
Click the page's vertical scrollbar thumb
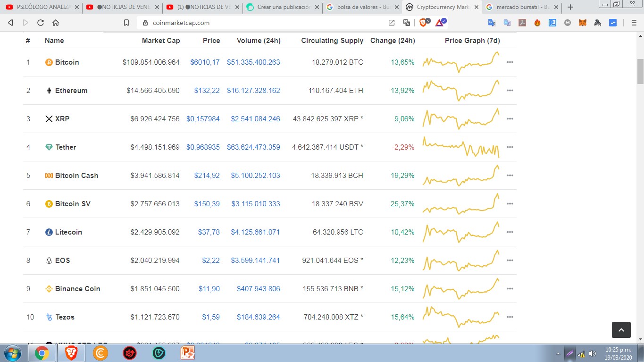pyautogui.click(x=640, y=72)
